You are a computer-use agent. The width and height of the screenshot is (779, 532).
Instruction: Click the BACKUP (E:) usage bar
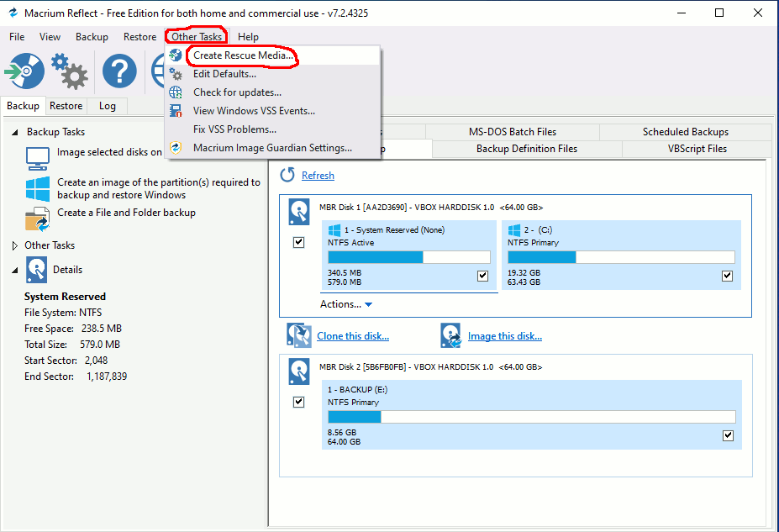pyautogui.click(x=532, y=417)
